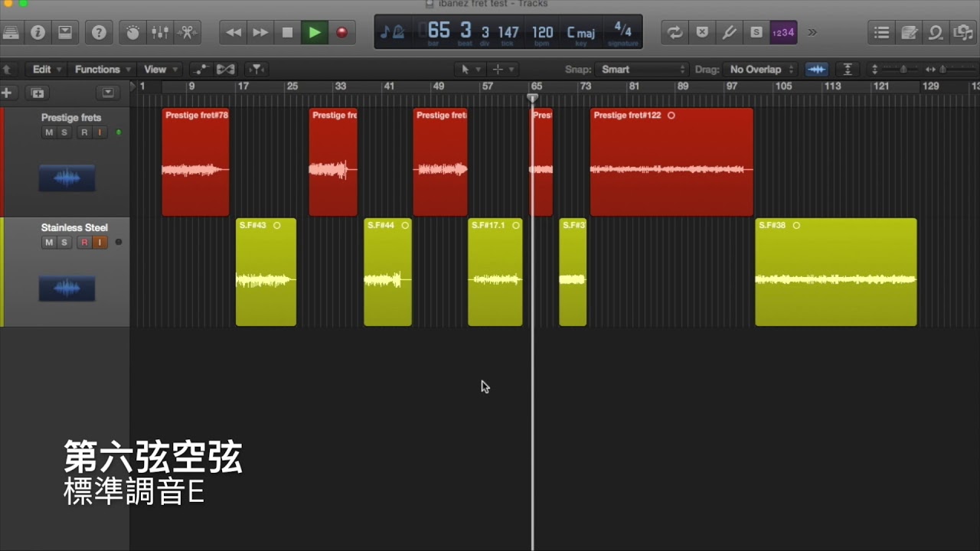The image size is (980, 551).
Task: Toggle Cycle mode
Action: (x=675, y=32)
